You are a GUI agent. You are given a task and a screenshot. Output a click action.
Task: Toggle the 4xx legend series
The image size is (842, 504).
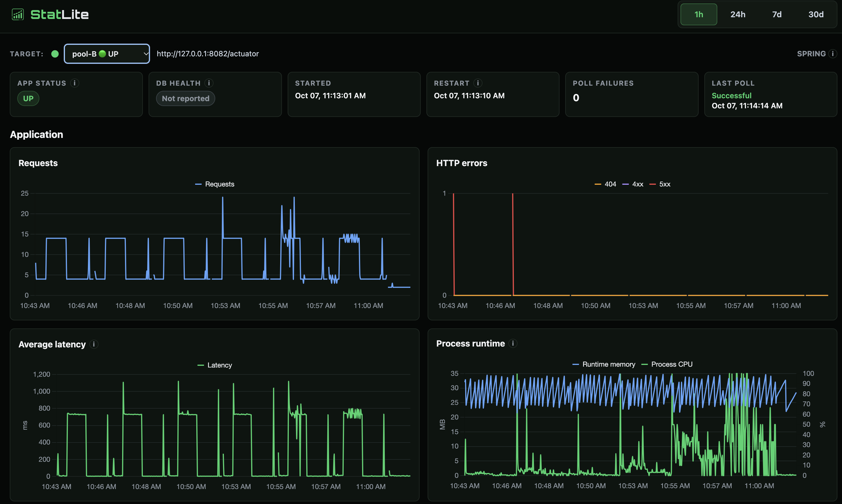[x=633, y=184]
